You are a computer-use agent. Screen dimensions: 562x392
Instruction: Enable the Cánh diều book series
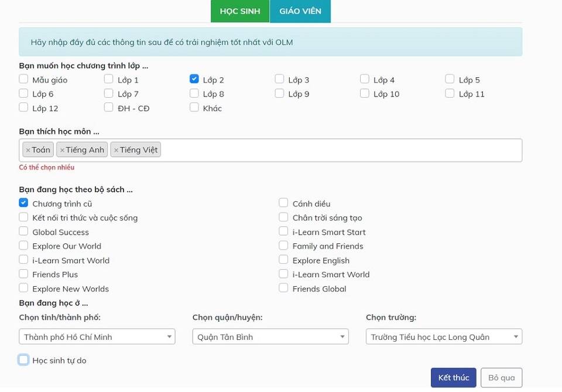tap(283, 203)
